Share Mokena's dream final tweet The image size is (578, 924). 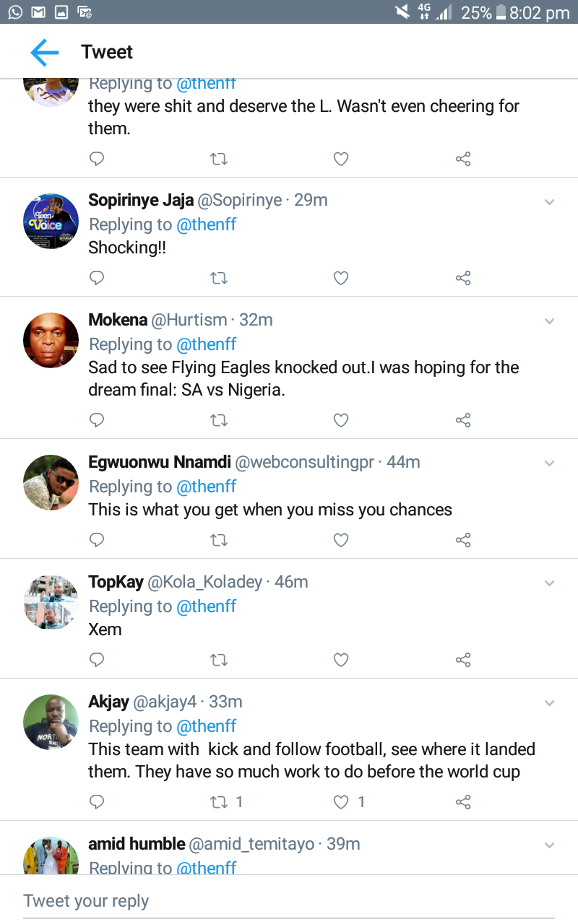coord(464,420)
